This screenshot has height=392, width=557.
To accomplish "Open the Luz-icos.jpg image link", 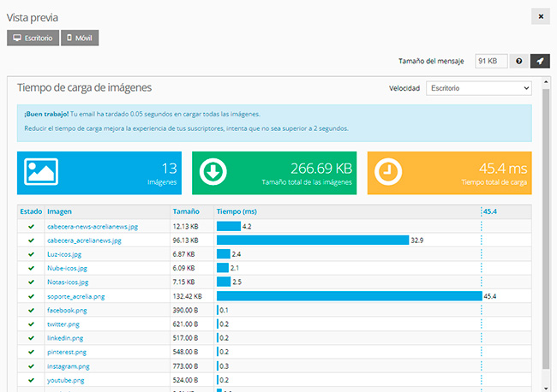I will tap(64, 254).
